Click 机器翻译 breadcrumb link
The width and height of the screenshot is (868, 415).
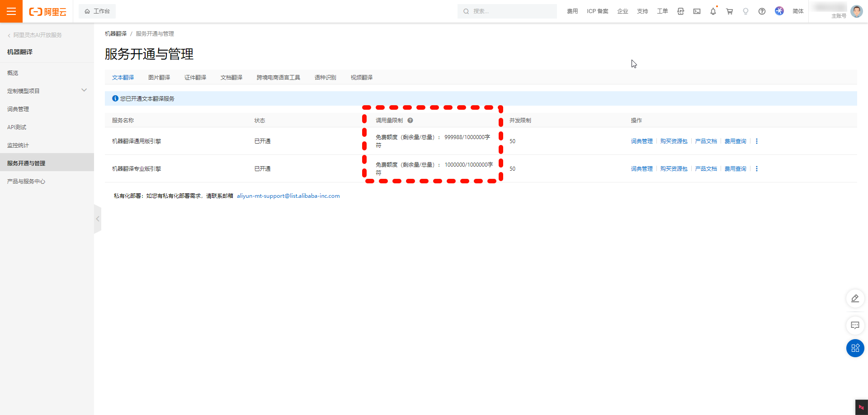116,34
